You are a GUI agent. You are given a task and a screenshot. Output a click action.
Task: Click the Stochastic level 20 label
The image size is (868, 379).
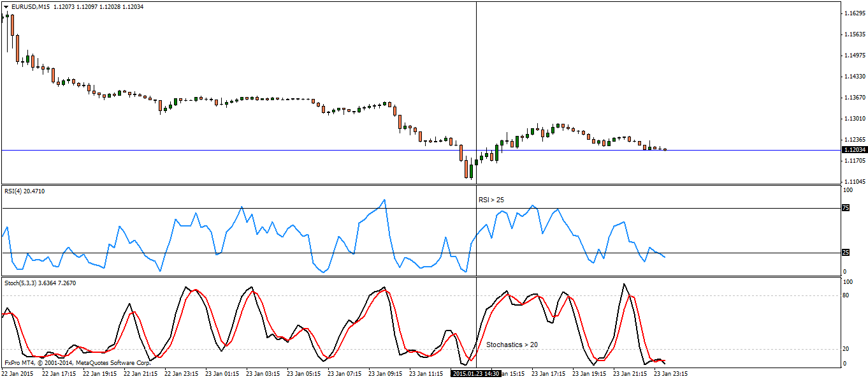[846, 349]
